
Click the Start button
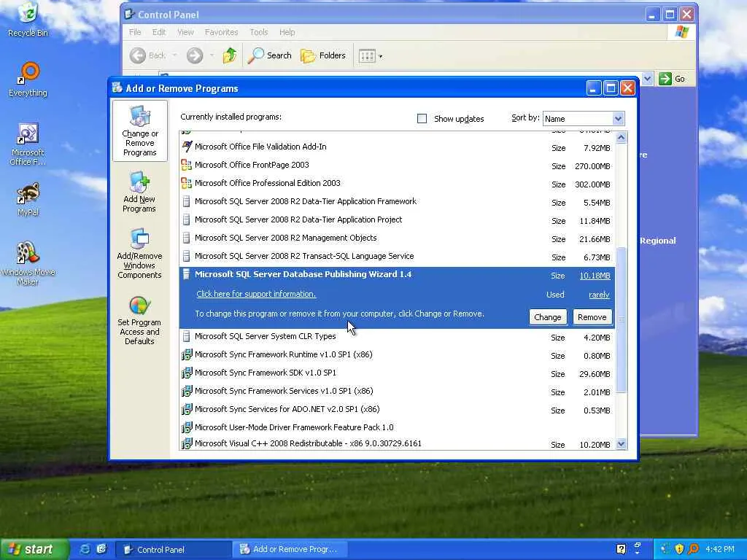[34, 549]
